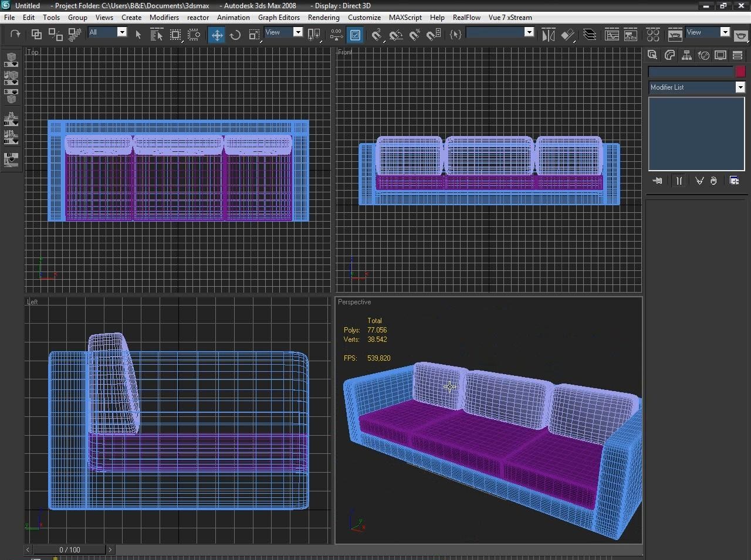Select the Rotate tool in toolbar

(x=235, y=35)
